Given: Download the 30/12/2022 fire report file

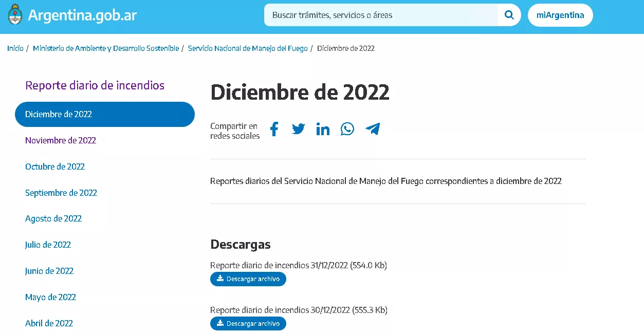Looking at the screenshot, I should (x=248, y=324).
